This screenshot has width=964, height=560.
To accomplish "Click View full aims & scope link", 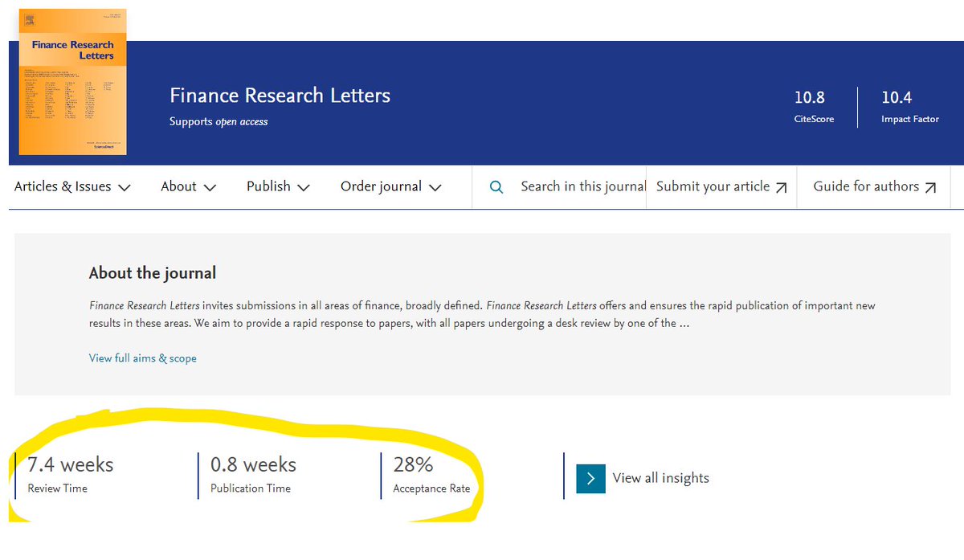I will pyautogui.click(x=143, y=358).
